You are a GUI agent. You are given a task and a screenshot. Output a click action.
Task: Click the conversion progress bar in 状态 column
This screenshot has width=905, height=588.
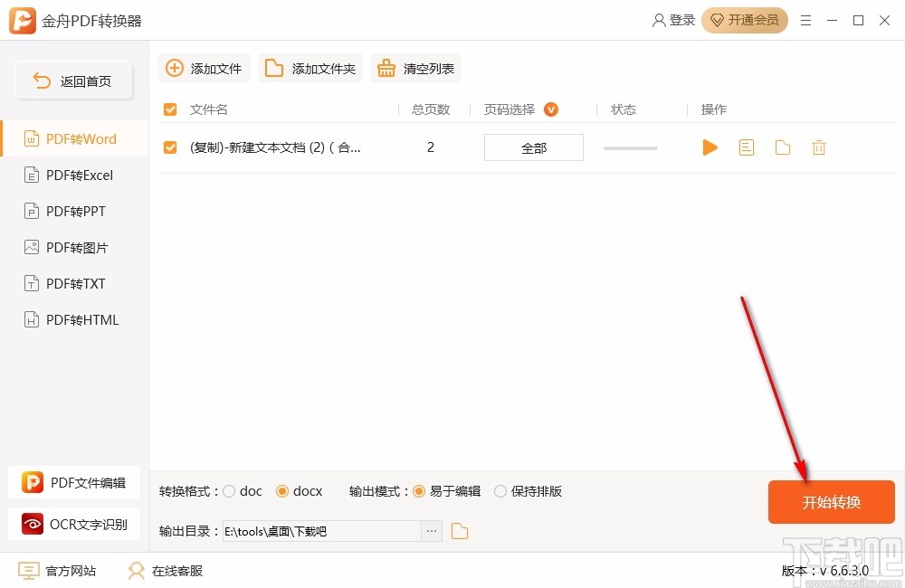pos(630,147)
